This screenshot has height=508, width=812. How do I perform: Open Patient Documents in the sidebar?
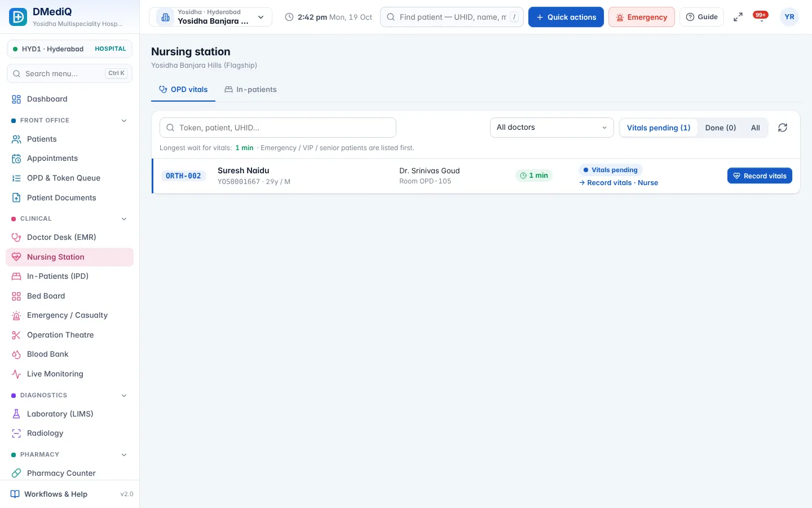tap(69, 198)
